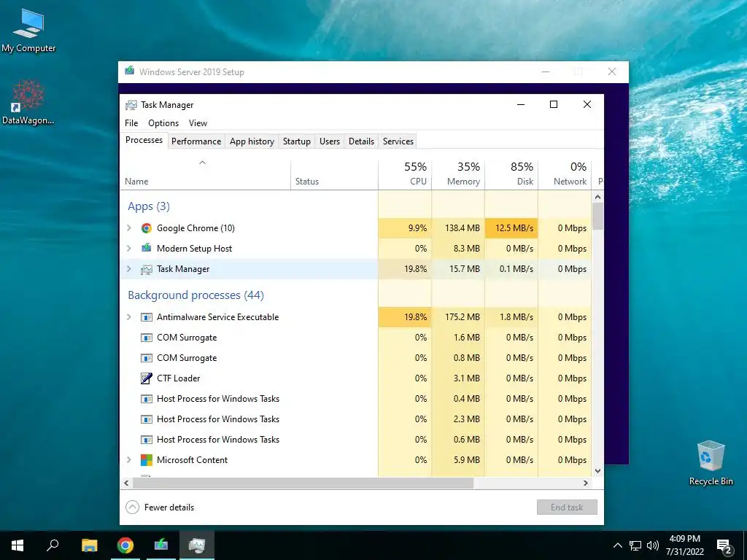Screen dimensions: 747x560
Task: Click the 138.4 MB memory cell
Action: click(458, 228)
